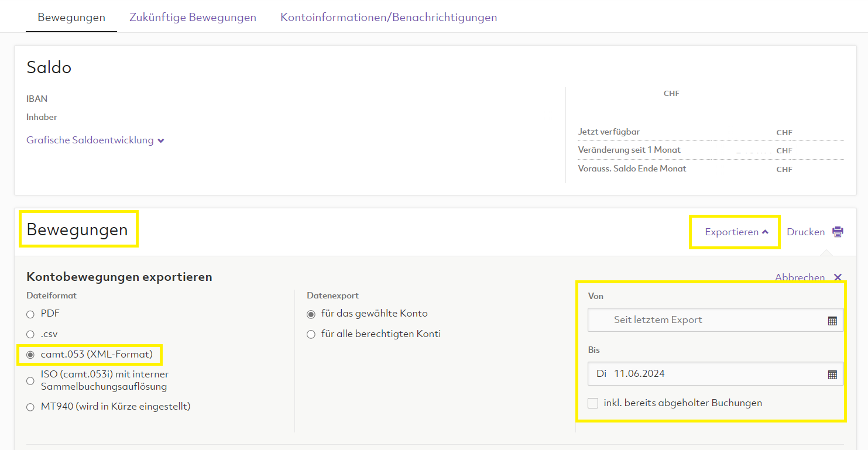Screen dimensions: 868x450
Task: Select PDF file format
Action: (x=30, y=314)
